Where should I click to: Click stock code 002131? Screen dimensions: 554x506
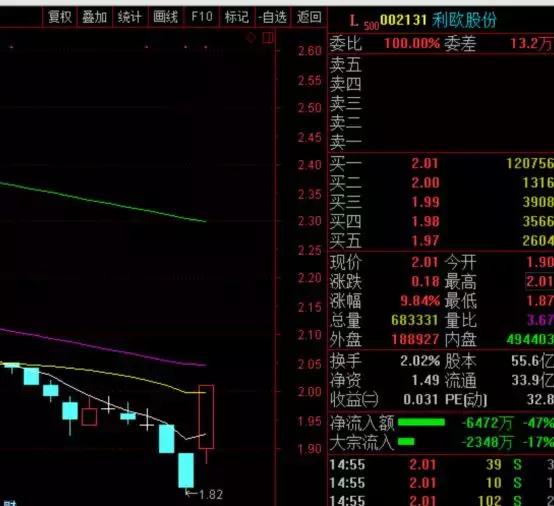coord(403,20)
